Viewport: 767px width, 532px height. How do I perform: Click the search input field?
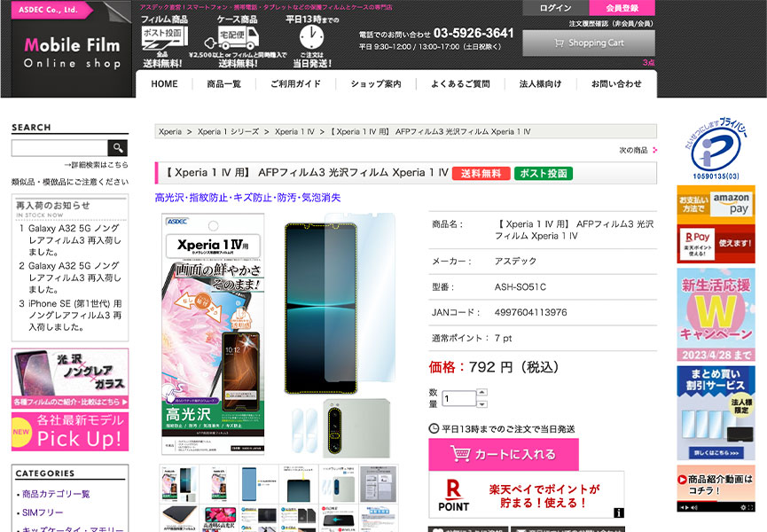tap(59, 148)
